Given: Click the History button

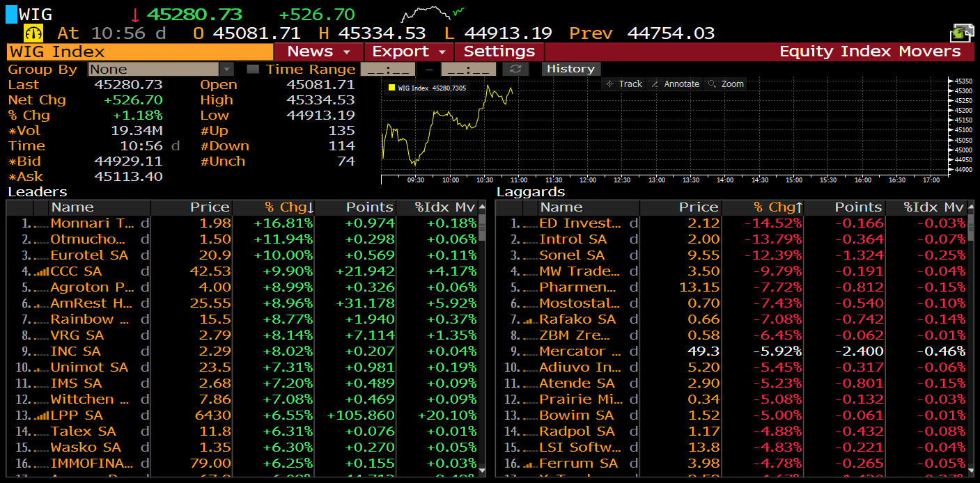Looking at the screenshot, I should pos(570,69).
